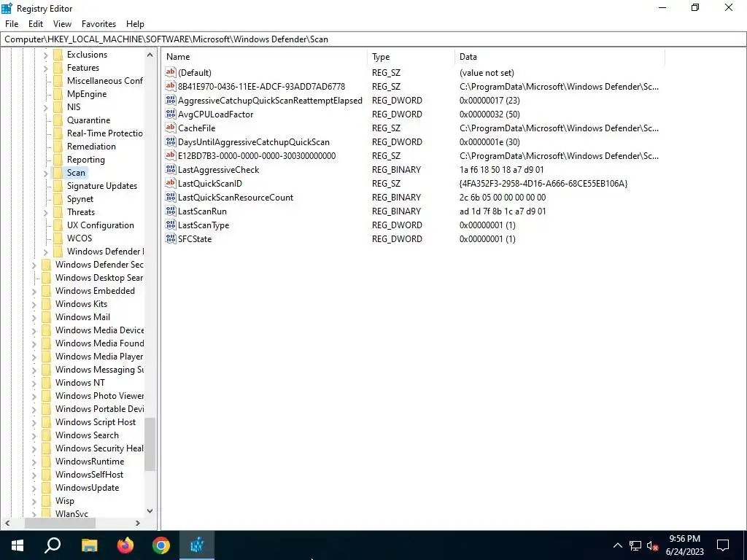Click the tree horizontal scrollbar thumb
This screenshot has height=560, width=747.
coord(60,523)
